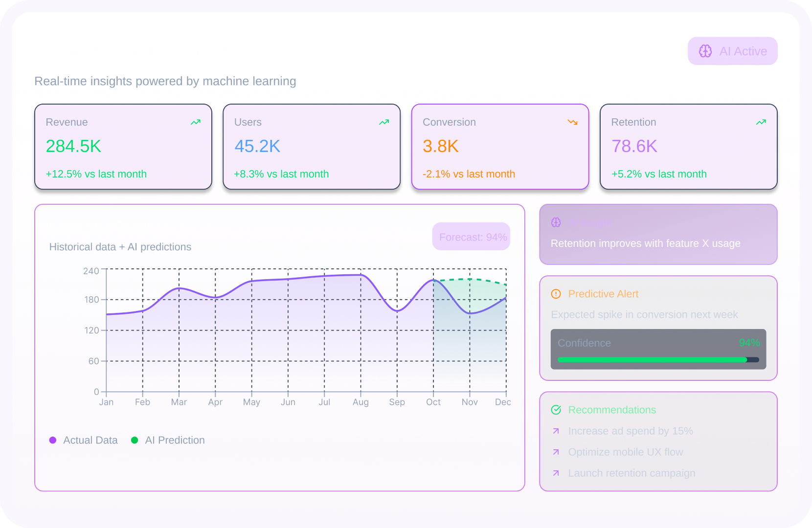Toggle visibility of the forecast overlay badge
This screenshot has width=812, height=528.
coord(471,237)
